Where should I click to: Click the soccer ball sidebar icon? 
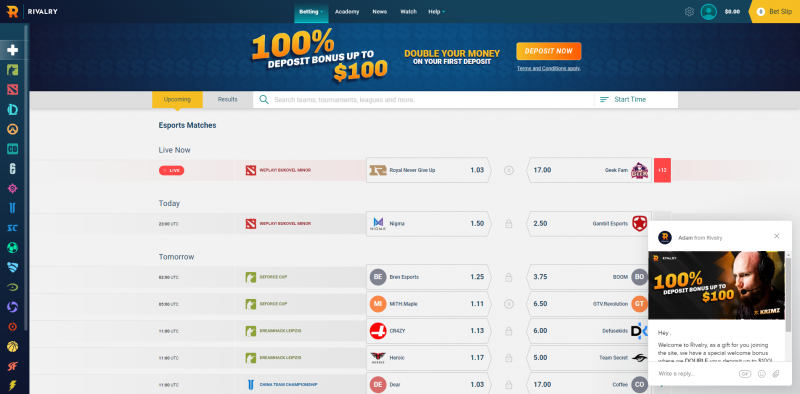(x=12, y=248)
